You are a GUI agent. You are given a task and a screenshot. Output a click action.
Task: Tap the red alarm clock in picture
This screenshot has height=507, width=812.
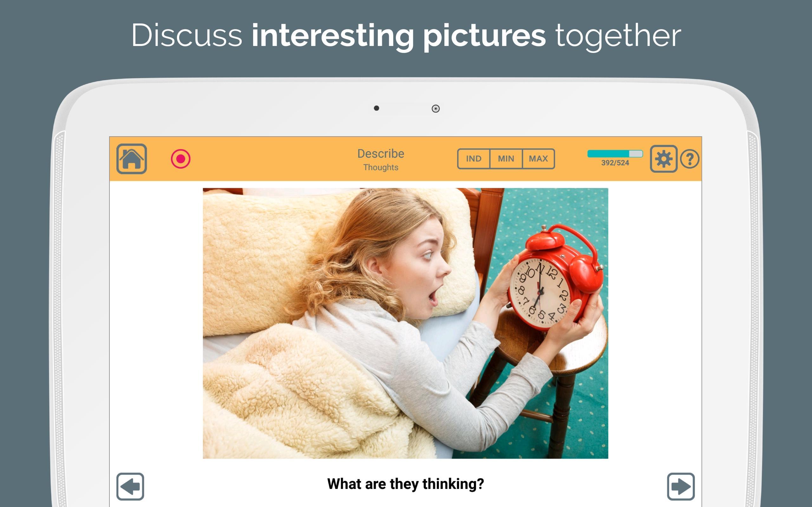[x=555, y=278]
